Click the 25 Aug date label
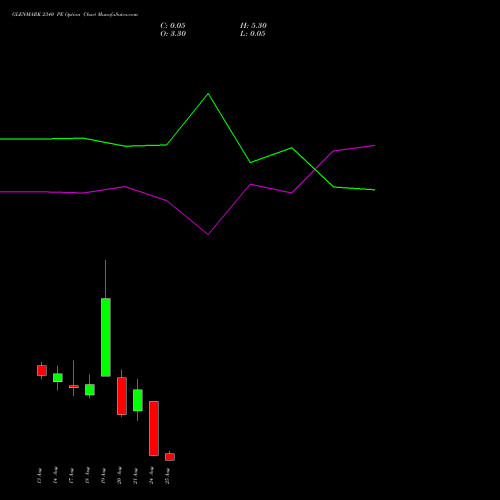Screen dimensions: 500x500 167,476
